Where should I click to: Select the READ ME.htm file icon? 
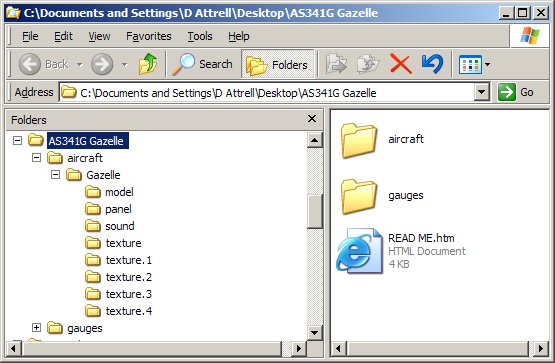tap(360, 251)
